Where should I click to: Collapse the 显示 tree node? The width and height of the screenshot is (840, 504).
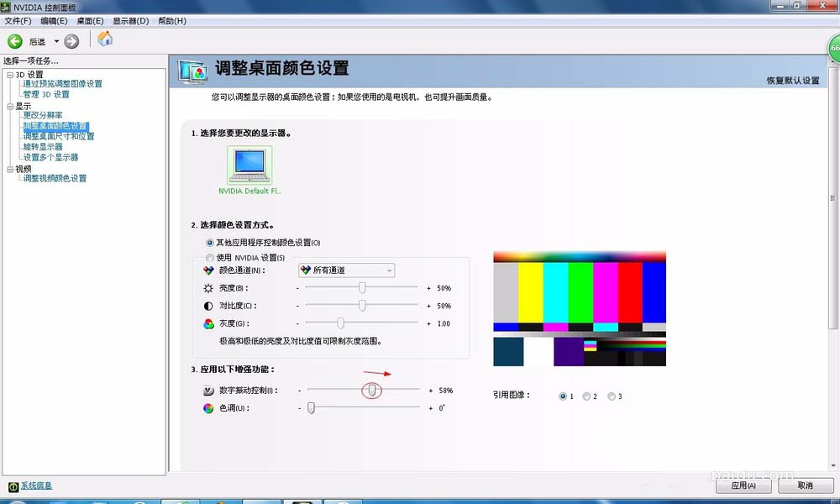click(x=10, y=107)
